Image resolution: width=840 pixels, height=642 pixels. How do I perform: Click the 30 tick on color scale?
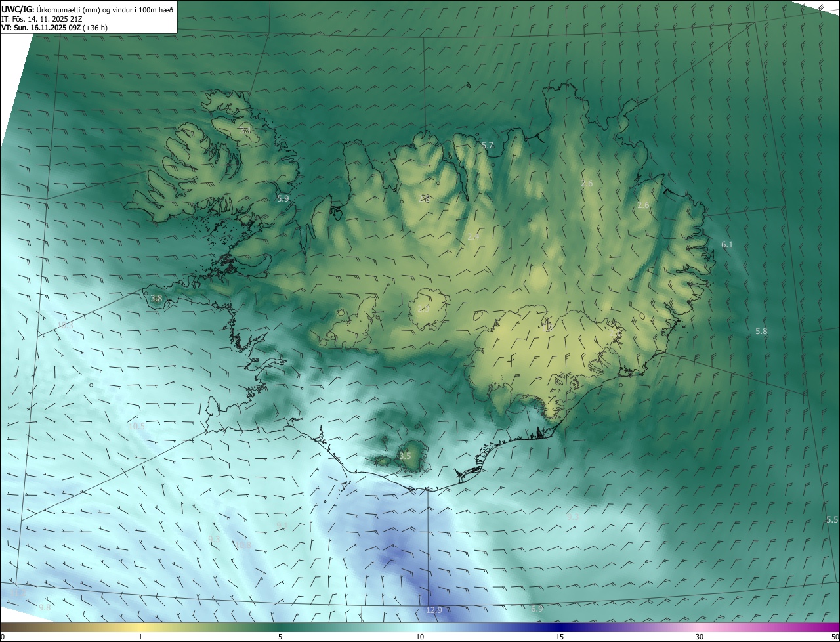point(700,637)
